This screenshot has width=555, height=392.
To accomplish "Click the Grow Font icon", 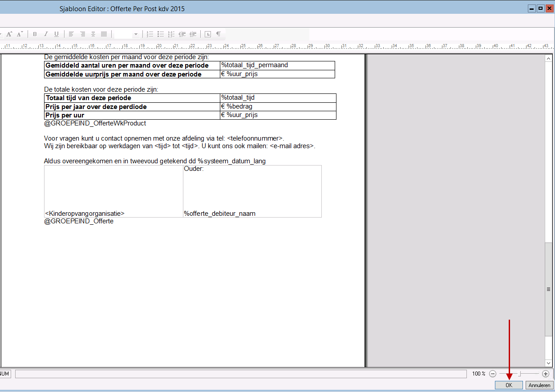I will pyautogui.click(x=9, y=34).
